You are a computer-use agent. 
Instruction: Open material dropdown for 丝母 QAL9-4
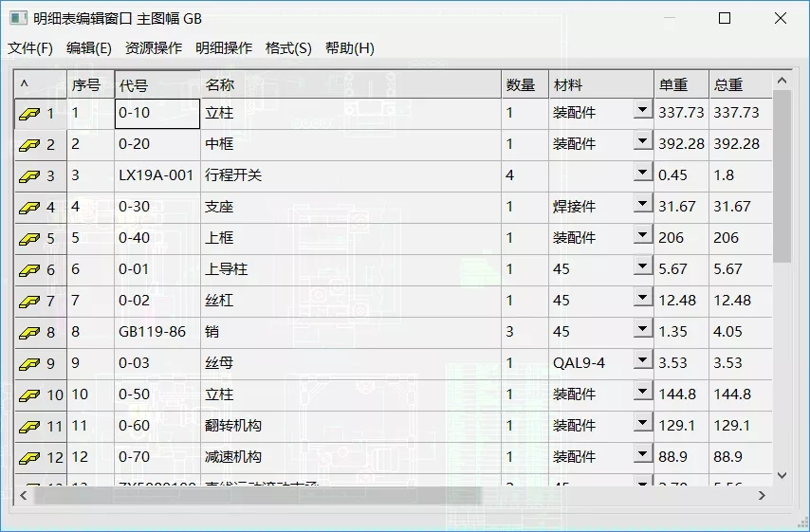coord(642,360)
